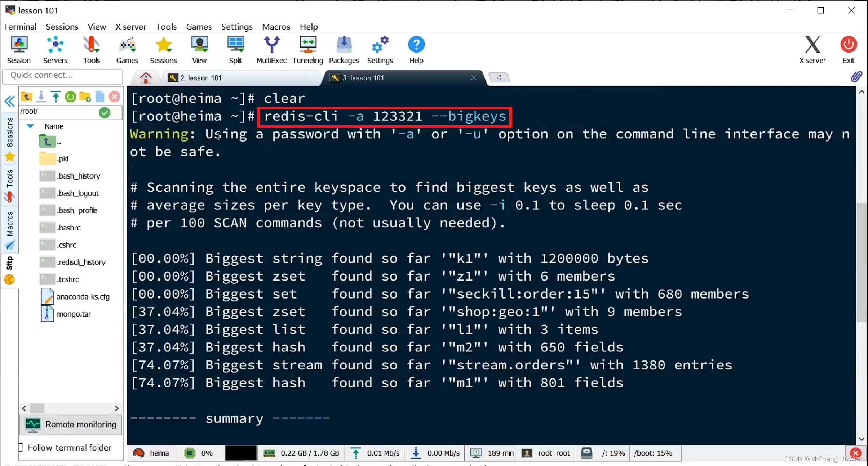Open a new tab with plus button

(x=499, y=78)
